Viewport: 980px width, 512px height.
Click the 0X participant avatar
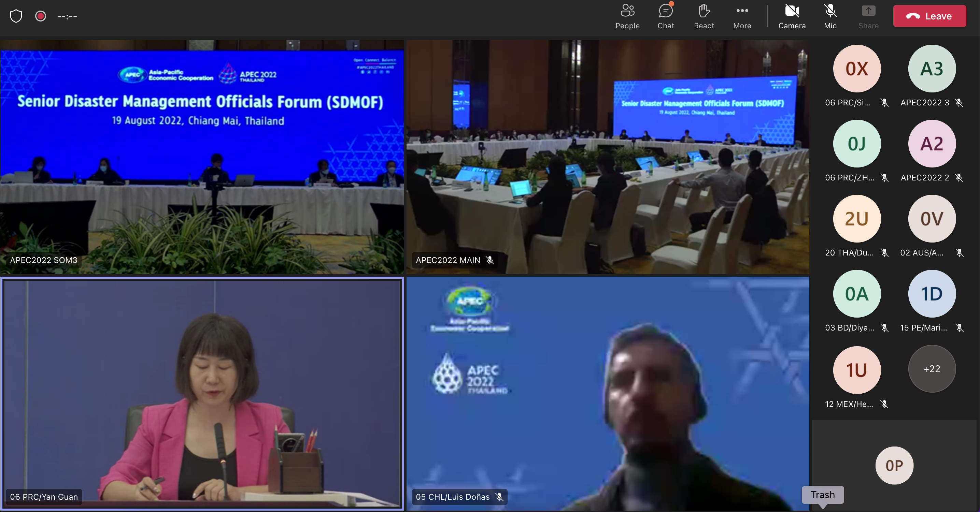click(857, 69)
